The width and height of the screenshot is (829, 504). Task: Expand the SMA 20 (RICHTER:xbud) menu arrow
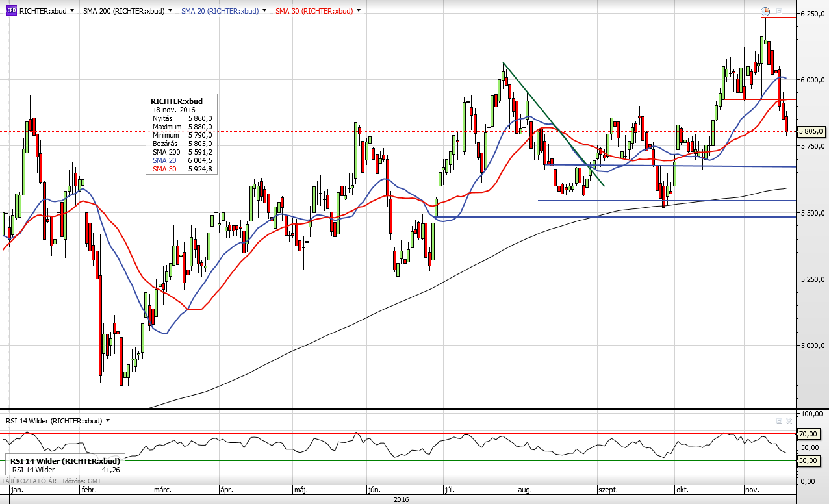pyautogui.click(x=264, y=11)
